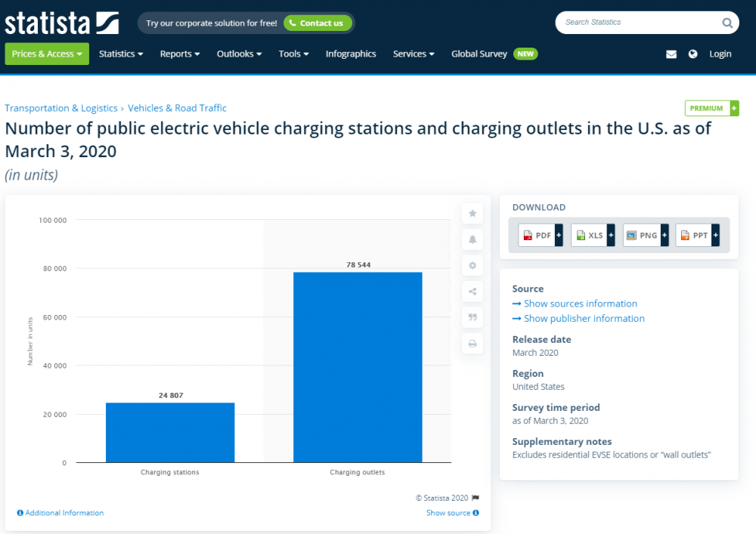Click Show sources information link
The height and width of the screenshot is (534, 756).
(580, 304)
